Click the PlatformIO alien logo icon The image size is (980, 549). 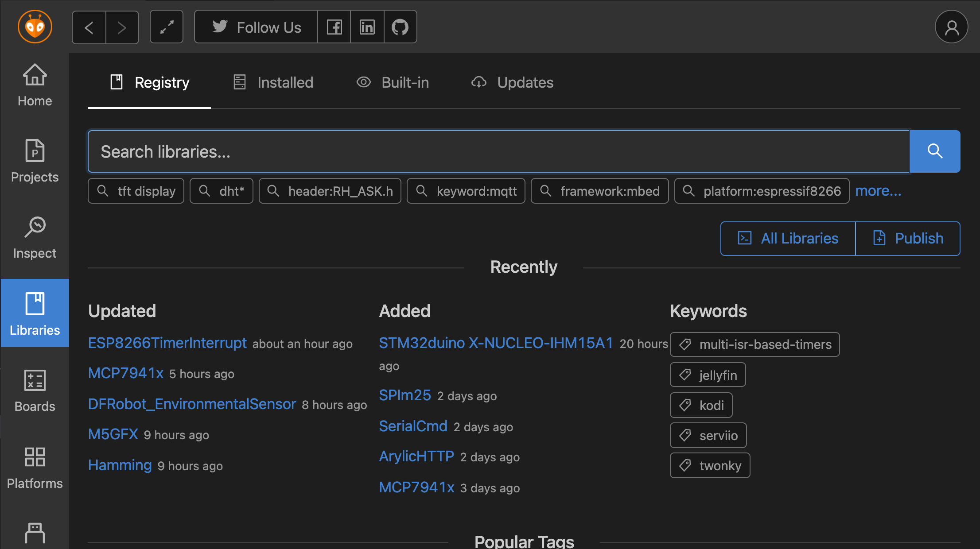(35, 27)
